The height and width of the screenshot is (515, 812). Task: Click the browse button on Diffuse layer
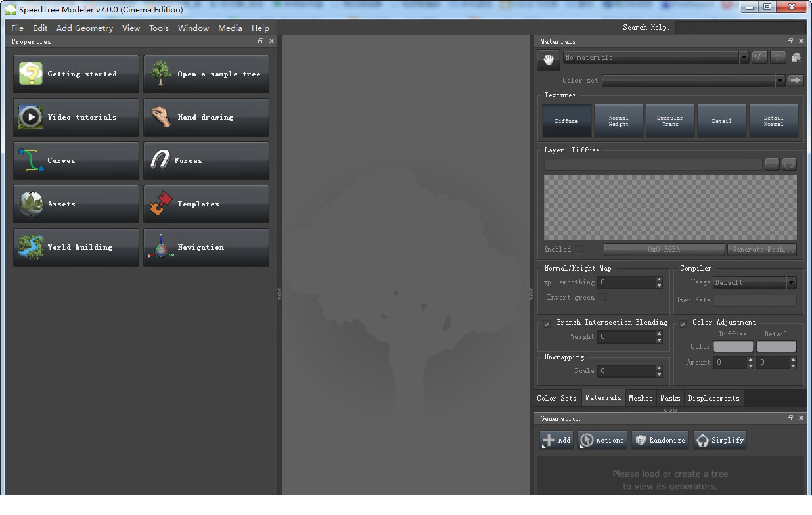772,164
